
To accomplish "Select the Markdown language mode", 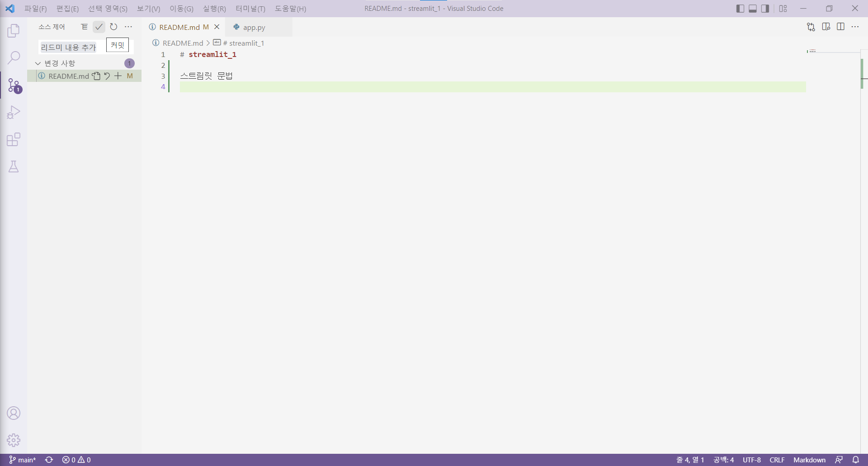I will click(x=809, y=460).
